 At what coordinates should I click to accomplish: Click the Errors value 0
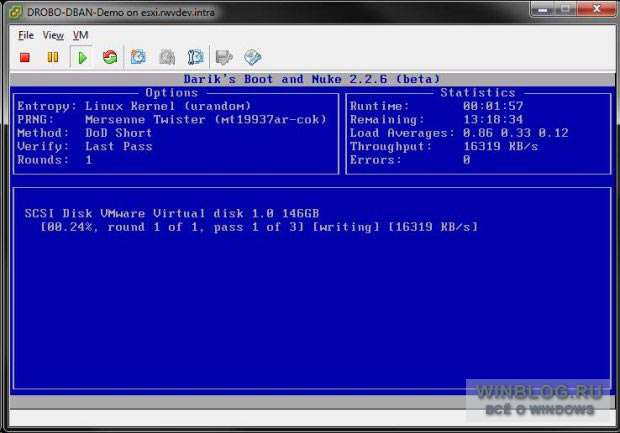click(467, 160)
